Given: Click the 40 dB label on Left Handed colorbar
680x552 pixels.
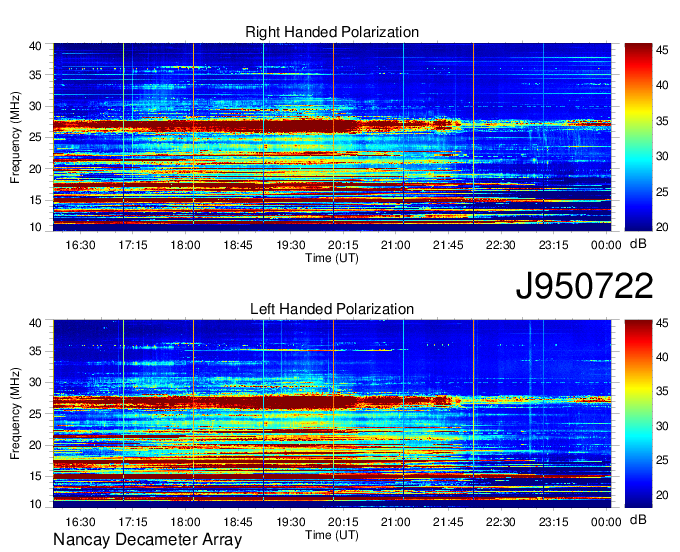Looking at the screenshot, I should point(662,357).
